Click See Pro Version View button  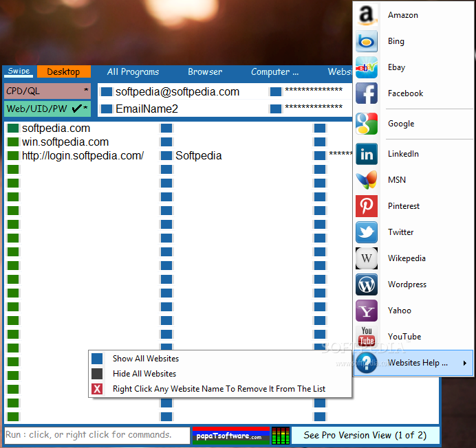click(x=365, y=435)
